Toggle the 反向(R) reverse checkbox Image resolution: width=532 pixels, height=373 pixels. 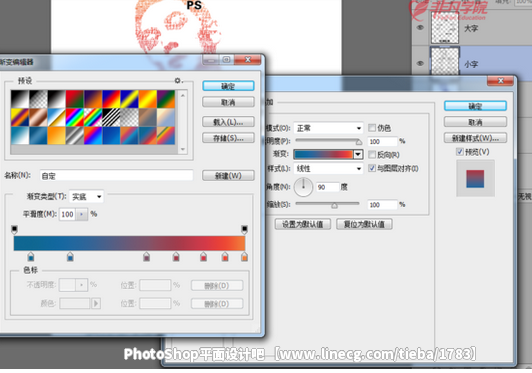(372, 155)
